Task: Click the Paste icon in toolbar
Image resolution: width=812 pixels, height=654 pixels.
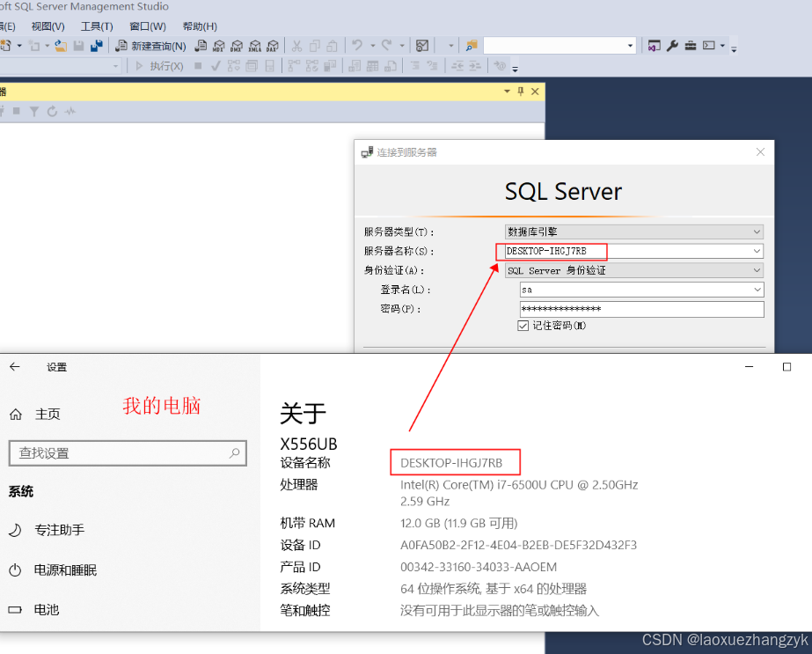Action: (332, 46)
